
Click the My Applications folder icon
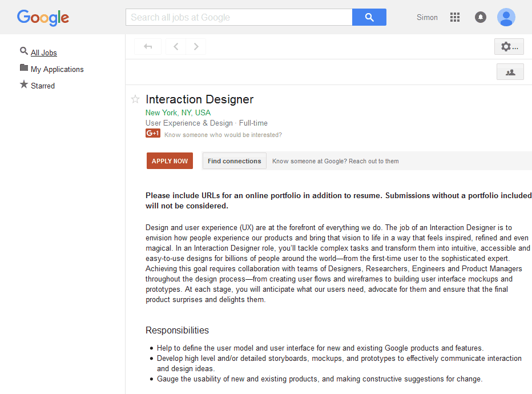click(24, 67)
